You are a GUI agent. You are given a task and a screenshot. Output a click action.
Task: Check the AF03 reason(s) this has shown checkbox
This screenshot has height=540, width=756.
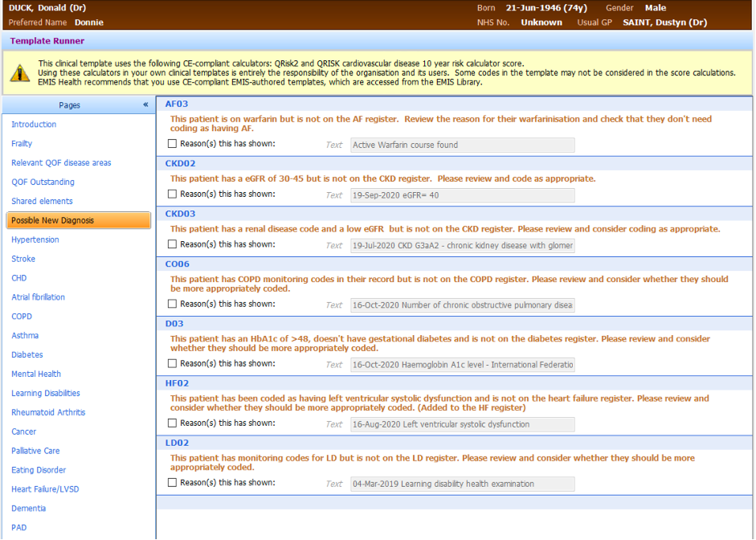[x=172, y=143]
